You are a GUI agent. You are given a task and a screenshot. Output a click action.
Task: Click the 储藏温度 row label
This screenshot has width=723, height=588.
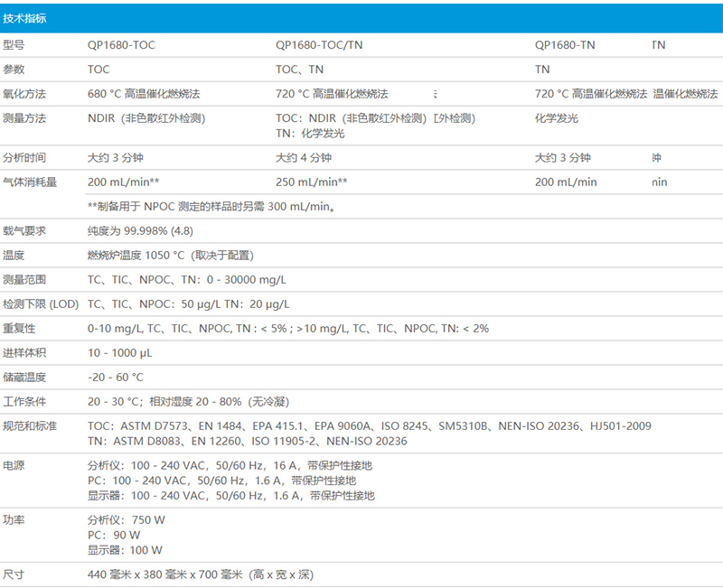[24, 378]
